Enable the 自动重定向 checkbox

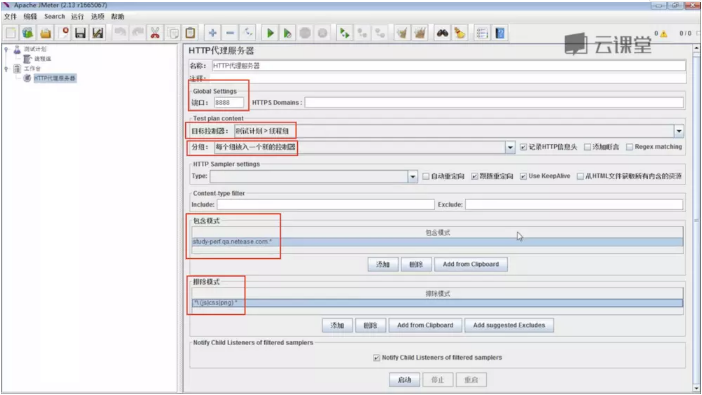[x=426, y=176]
